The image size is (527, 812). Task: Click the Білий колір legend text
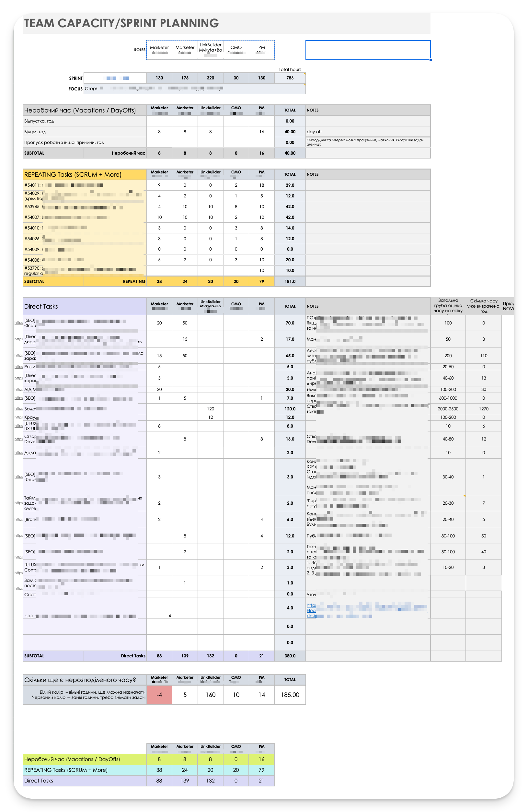pos(92,692)
